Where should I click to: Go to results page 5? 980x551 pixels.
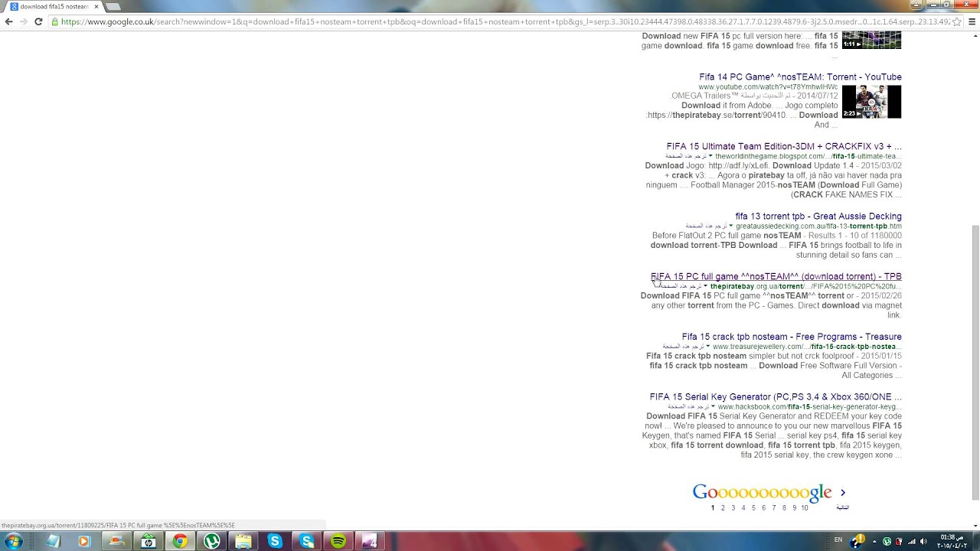point(753,507)
